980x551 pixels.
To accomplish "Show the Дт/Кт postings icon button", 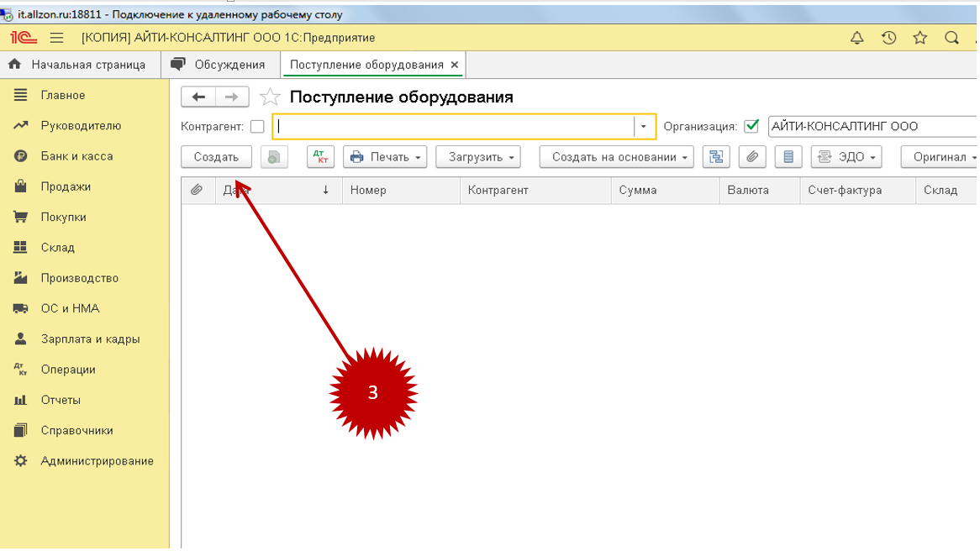I will click(320, 157).
